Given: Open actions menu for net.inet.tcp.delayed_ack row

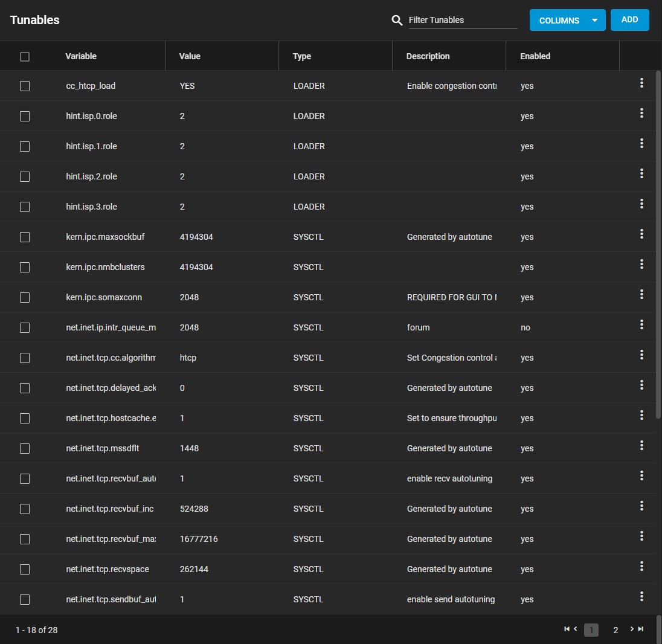Looking at the screenshot, I should click(x=641, y=385).
